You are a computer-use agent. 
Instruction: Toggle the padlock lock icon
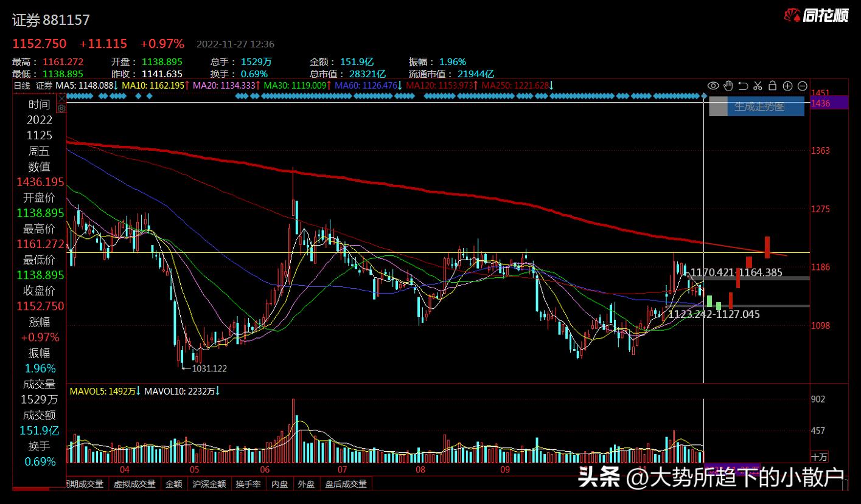point(772,86)
